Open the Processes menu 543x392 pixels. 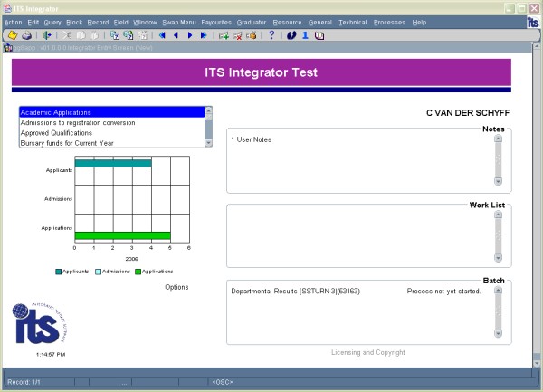pos(389,23)
